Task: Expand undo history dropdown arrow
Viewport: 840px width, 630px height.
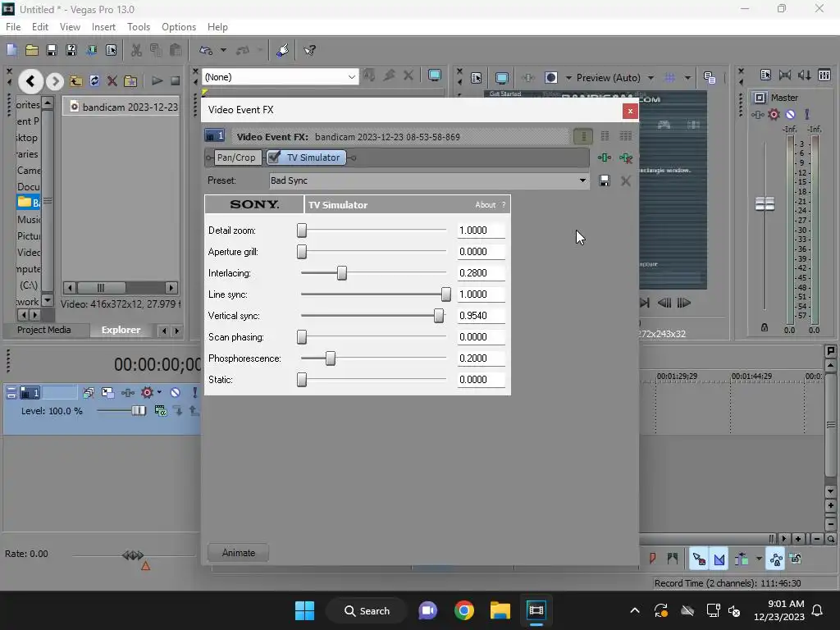Action: (x=223, y=50)
